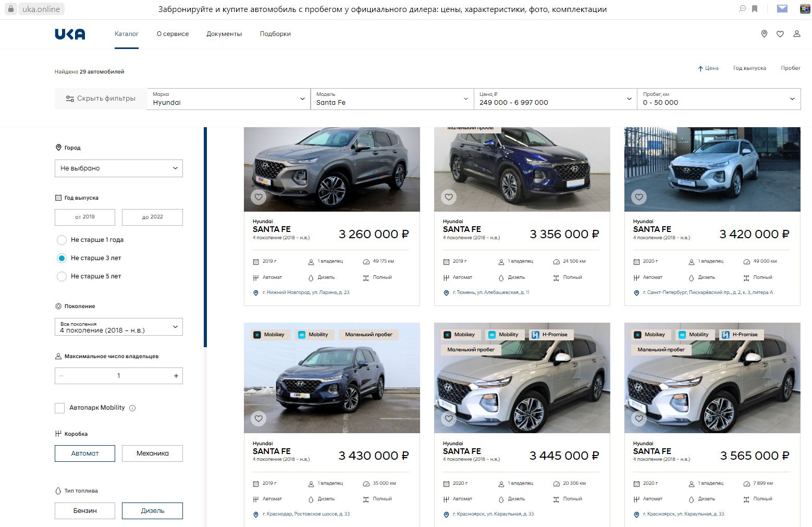Sort results by Пробег
Screen dimensions: 812x527
click(x=791, y=68)
